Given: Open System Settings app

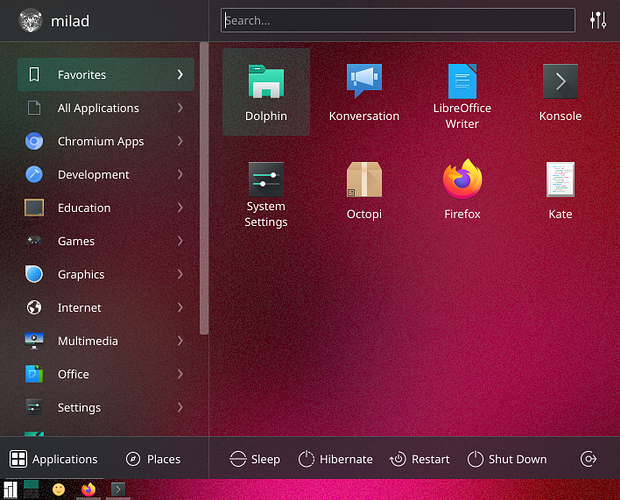Looking at the screenshot, I should (x=266, y=194).
